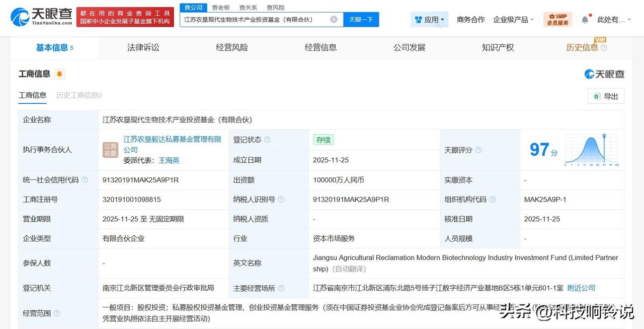This screenshot has height=329, width=644.
Task: Click into the company search input field
Action: (x=254, y=20)
